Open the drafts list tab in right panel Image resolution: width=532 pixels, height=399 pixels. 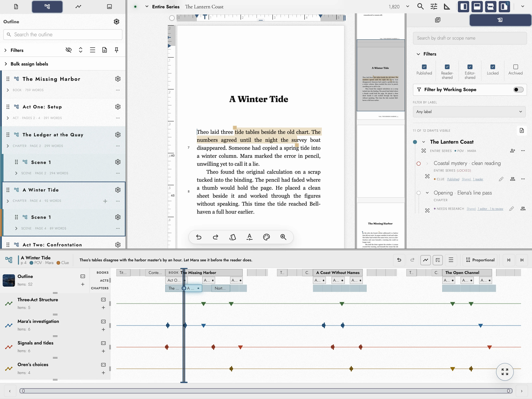coord(438,20)
